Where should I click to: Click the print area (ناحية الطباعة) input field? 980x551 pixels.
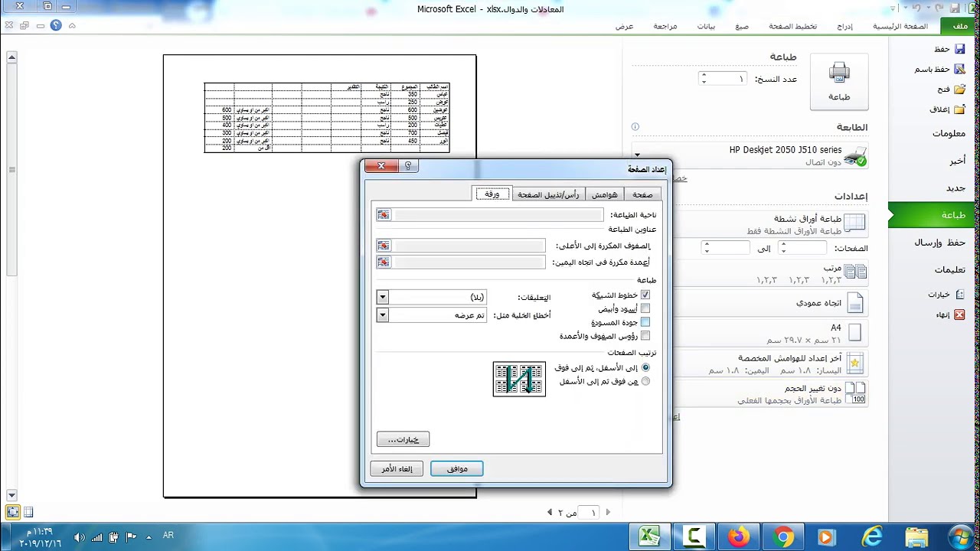[498, 215]
